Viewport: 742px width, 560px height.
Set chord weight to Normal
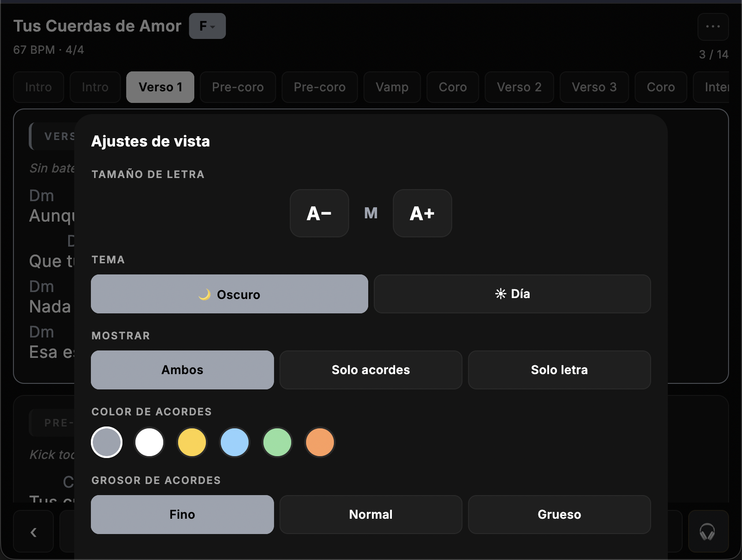click(x=371, y=515)
